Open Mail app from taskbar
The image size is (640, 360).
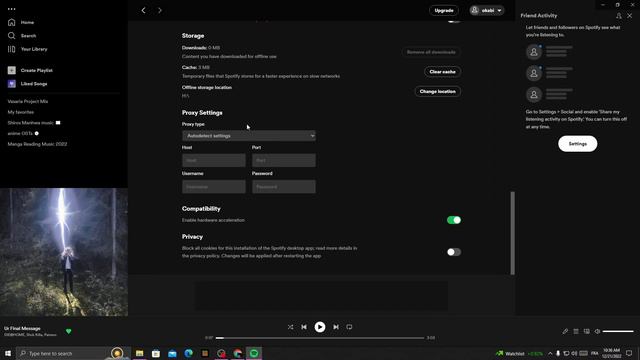[x=172, y=353]
